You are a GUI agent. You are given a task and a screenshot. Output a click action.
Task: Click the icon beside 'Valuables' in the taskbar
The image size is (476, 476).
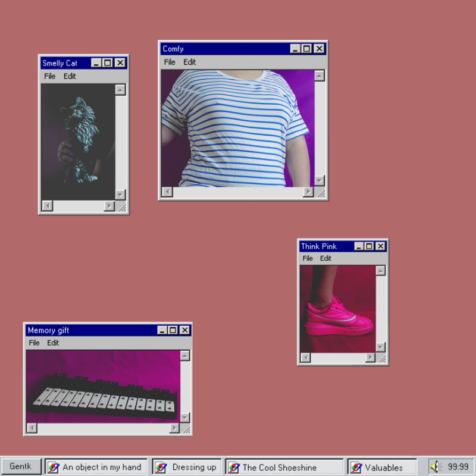tap(356, 467)
